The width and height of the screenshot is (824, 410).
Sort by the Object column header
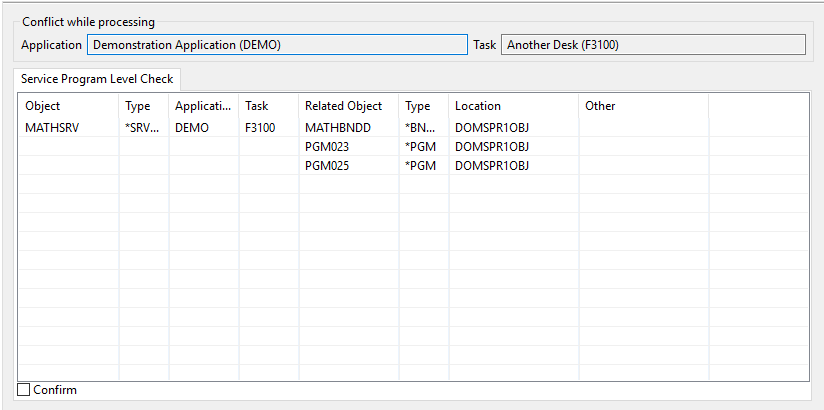click(69, 106)
